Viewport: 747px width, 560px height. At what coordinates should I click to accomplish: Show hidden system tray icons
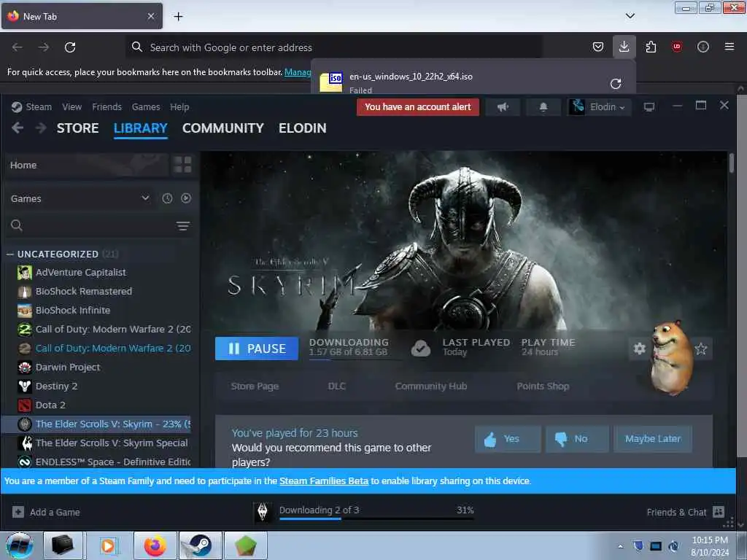620,546
